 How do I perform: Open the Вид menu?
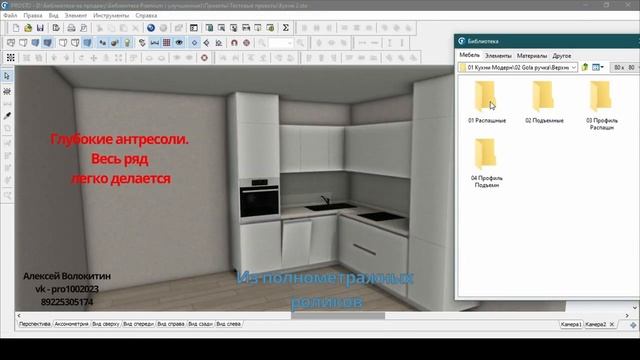53,16
